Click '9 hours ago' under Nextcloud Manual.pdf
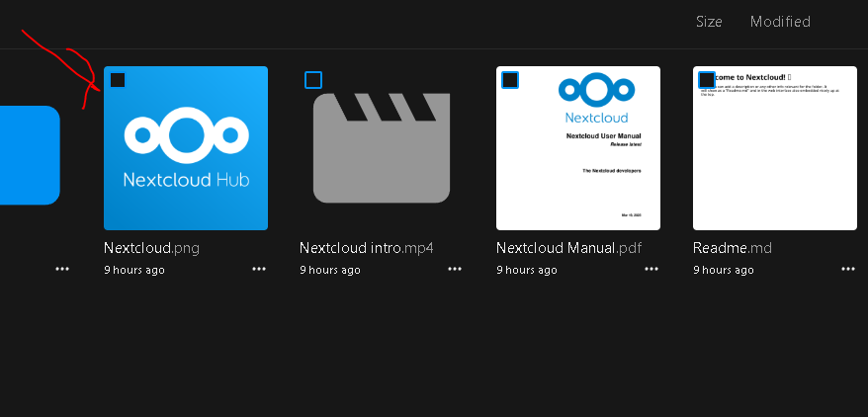868x417 pixels. point(527,270)
